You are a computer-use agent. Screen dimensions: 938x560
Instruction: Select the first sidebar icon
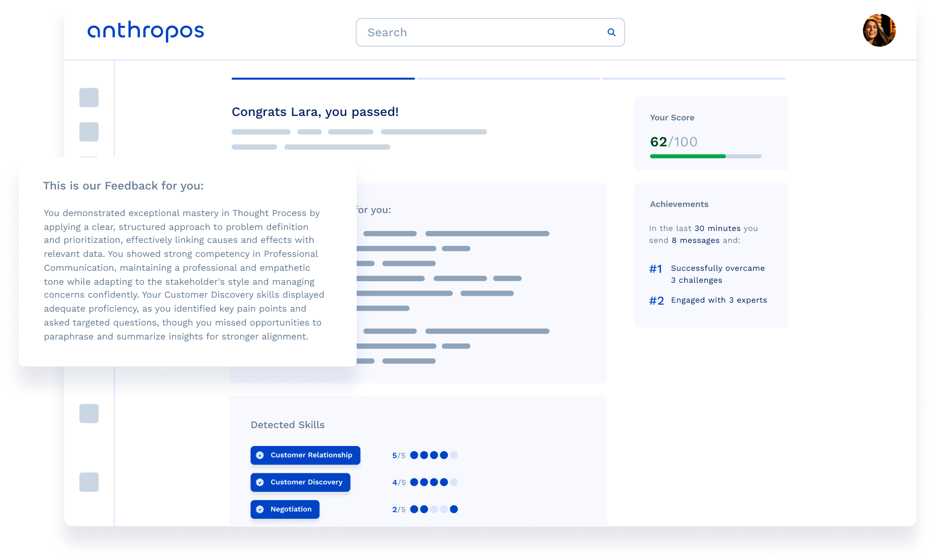89,98
